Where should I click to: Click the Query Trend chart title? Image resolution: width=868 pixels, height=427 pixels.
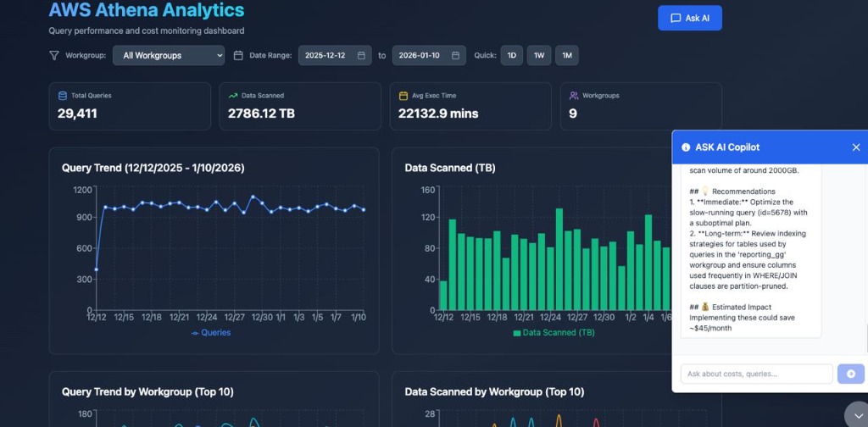[x=153, y=168]
